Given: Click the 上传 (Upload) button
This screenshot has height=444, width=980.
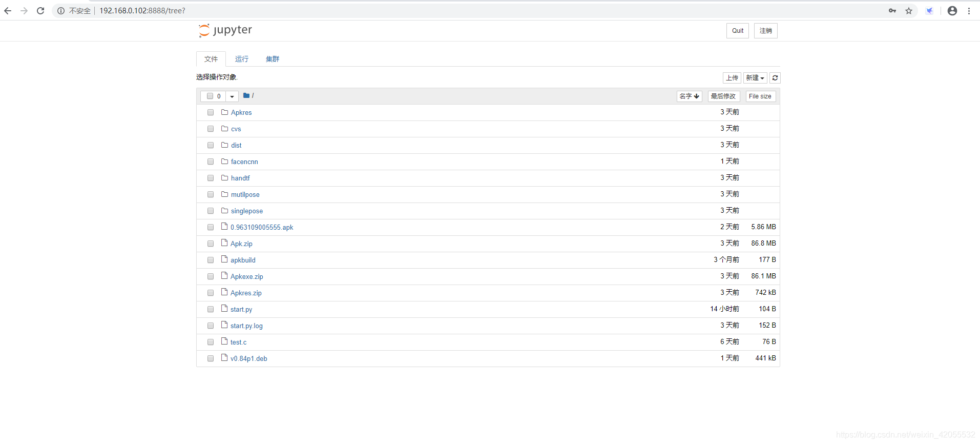Looking at the screenshot, I should [x=732, y=78].
